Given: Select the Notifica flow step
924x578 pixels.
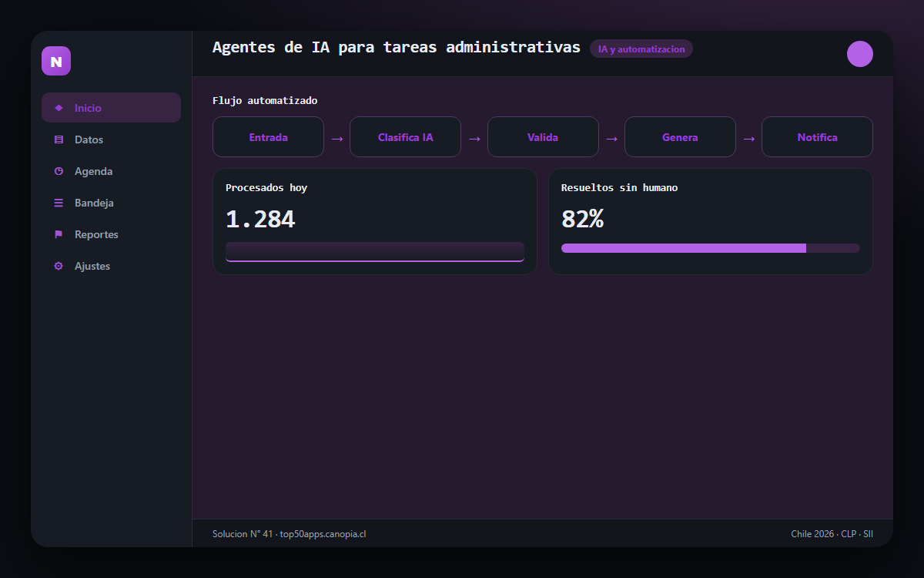Looking at the screenshot, I should tap(817, 137).
